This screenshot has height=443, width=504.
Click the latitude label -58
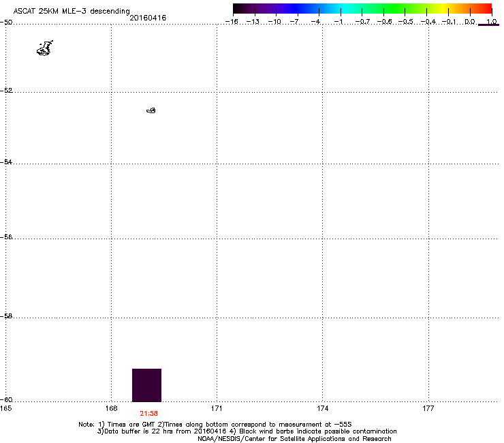pyautogui.click(x=6, y=316)
